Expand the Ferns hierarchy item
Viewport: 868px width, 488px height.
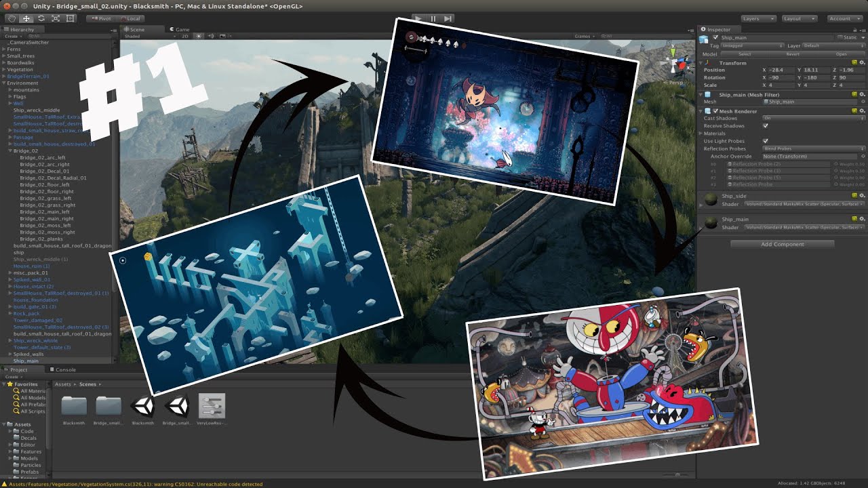pyautogui.click(x=4, y=49)
